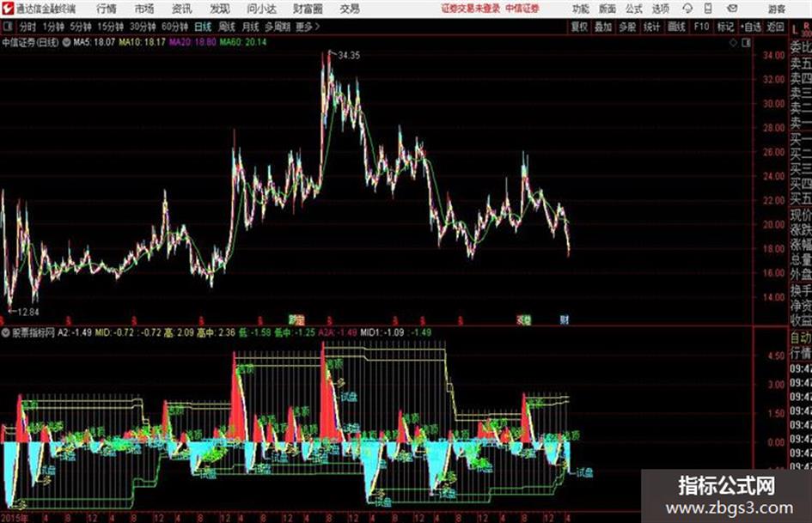Click the 返回 back toolbar button
The height and width of the screenshot is (523, 812).
775,27
